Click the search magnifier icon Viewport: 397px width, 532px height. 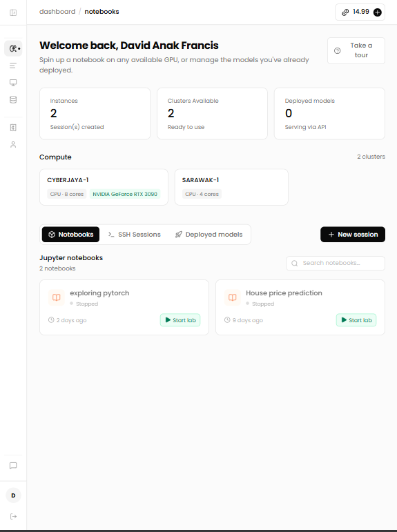coord(294,264)
